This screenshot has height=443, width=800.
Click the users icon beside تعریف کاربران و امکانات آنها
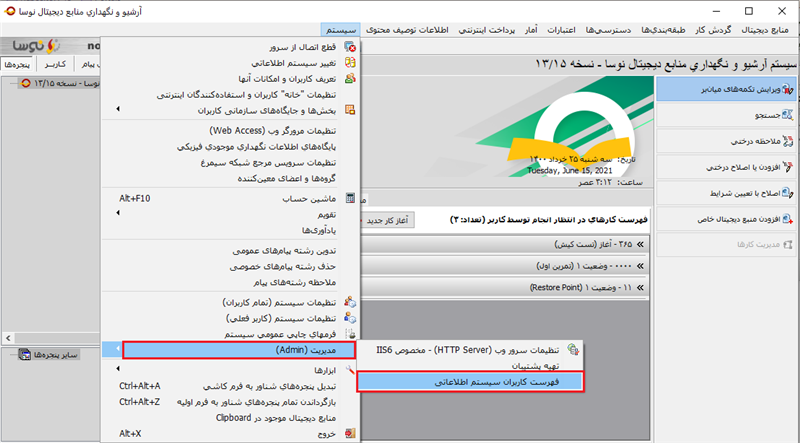pos(349,78)
